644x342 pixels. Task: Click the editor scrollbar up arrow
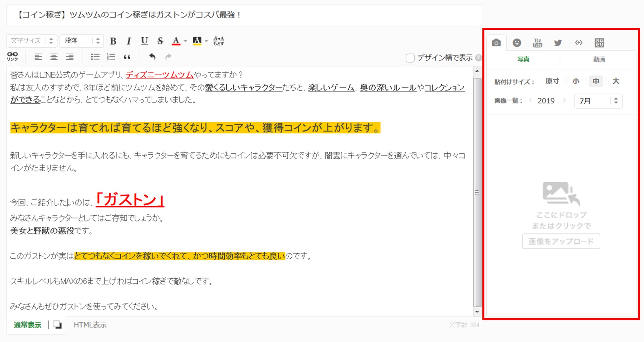pos(477,71)
